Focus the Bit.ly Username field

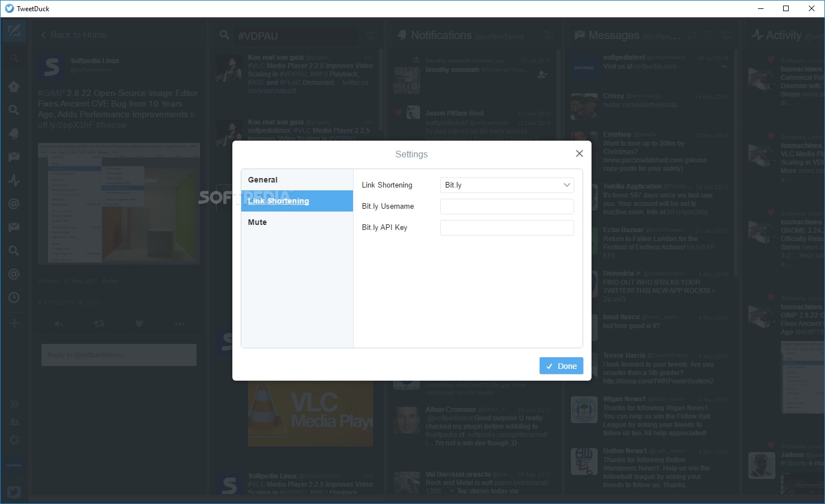coord(507,207)
